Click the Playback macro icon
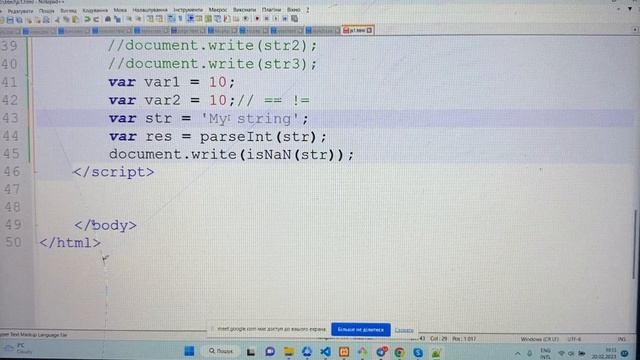The width and height of the screenshot is (640, 360). click(276, 19)
